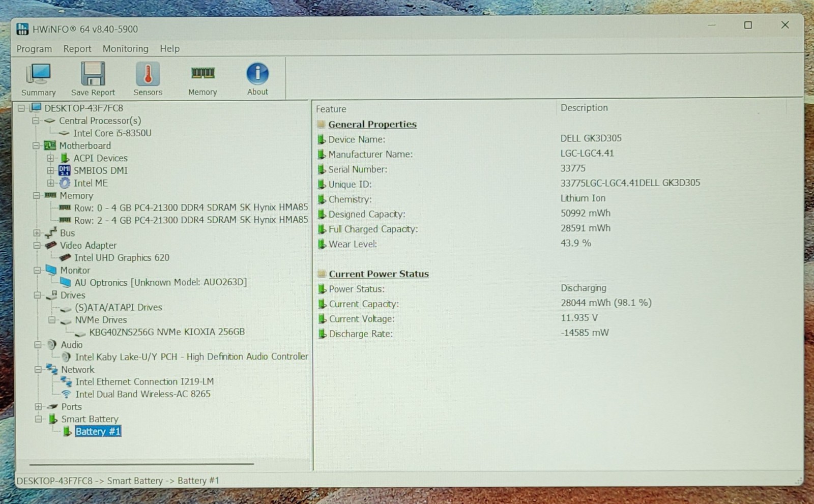Click the About info icon

click(x=257, y=74)
